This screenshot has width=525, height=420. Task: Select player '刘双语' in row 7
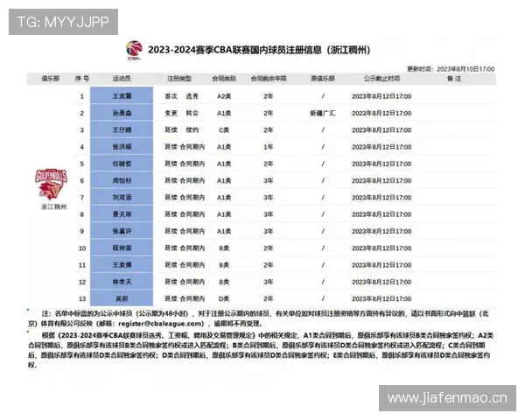tap(122, 197)
